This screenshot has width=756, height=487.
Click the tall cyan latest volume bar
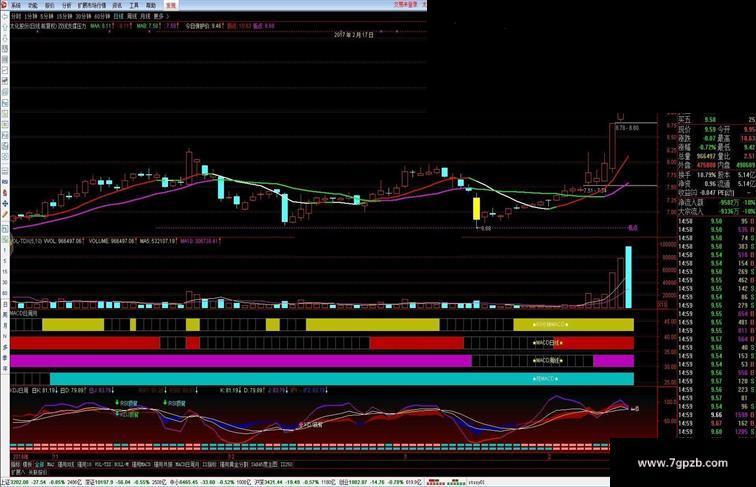point(628,277)
